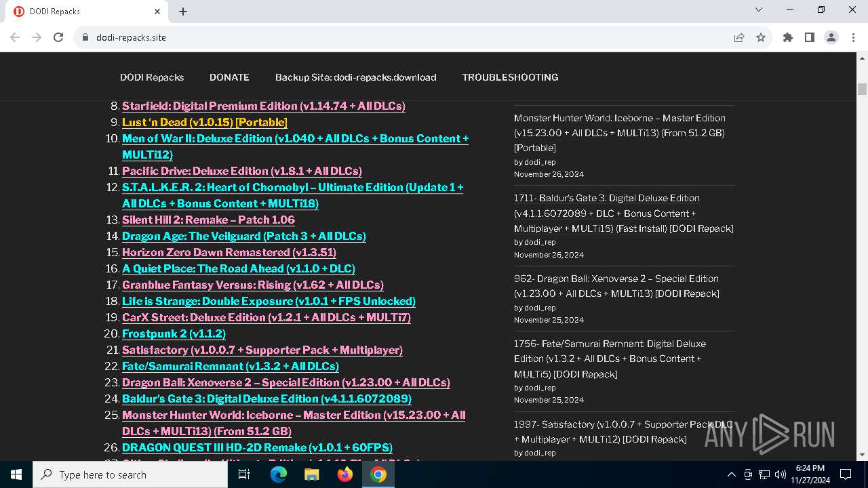Click the site lock icon
This screenshot has height=488, width=868.
85,37
